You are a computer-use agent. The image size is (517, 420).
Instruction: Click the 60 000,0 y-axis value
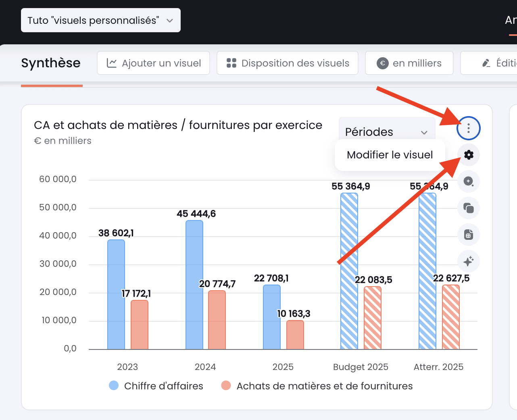click(x=58, y=179)
